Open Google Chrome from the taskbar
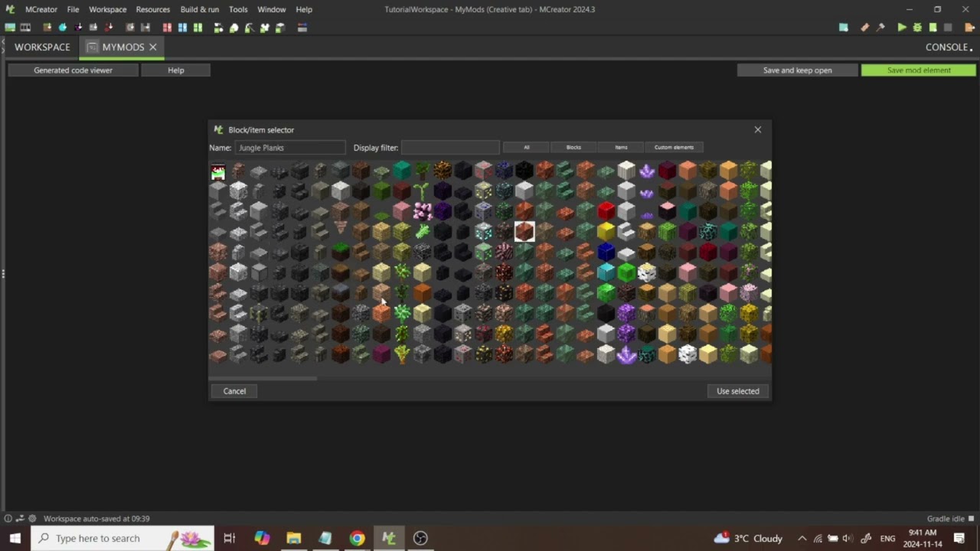This screenshot has width=980, height=551. click(357, 538)
